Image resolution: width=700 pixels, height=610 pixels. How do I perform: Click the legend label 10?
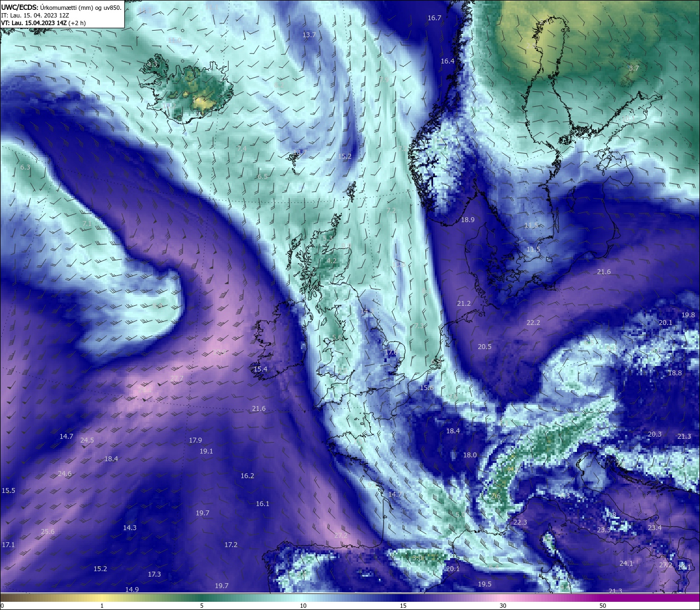click(x=303, y=606)
